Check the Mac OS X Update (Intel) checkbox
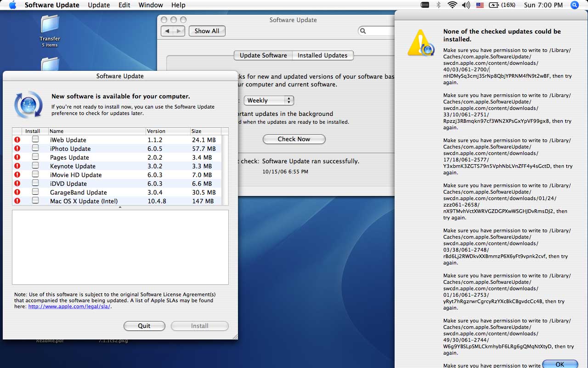This screenshot has width=588, height=368. [35, 201]
